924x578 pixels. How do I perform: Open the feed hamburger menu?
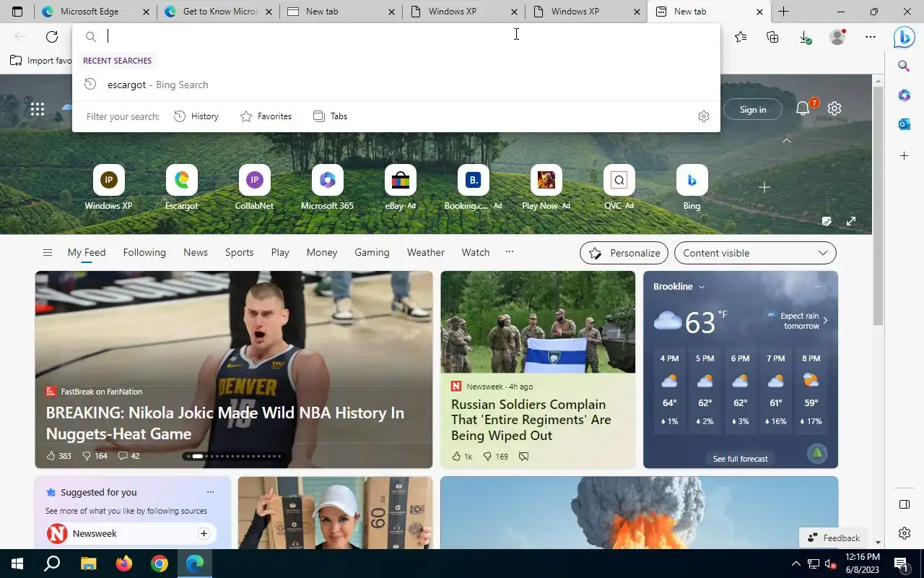[x=48, y=252]
